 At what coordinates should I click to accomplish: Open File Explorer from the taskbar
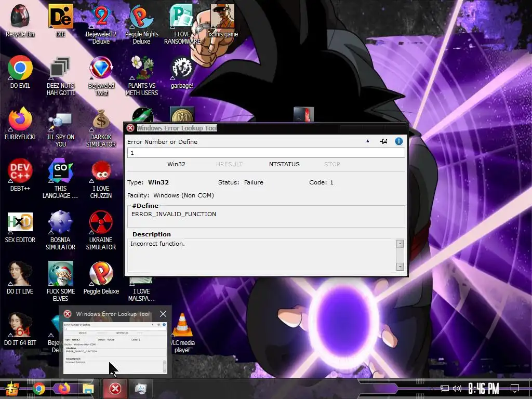(x=88, y=389)
